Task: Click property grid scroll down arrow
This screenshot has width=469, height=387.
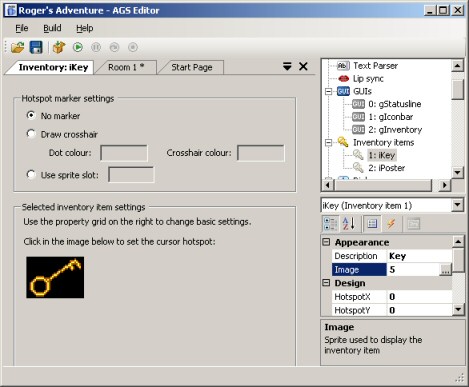Action: point(458,310)
